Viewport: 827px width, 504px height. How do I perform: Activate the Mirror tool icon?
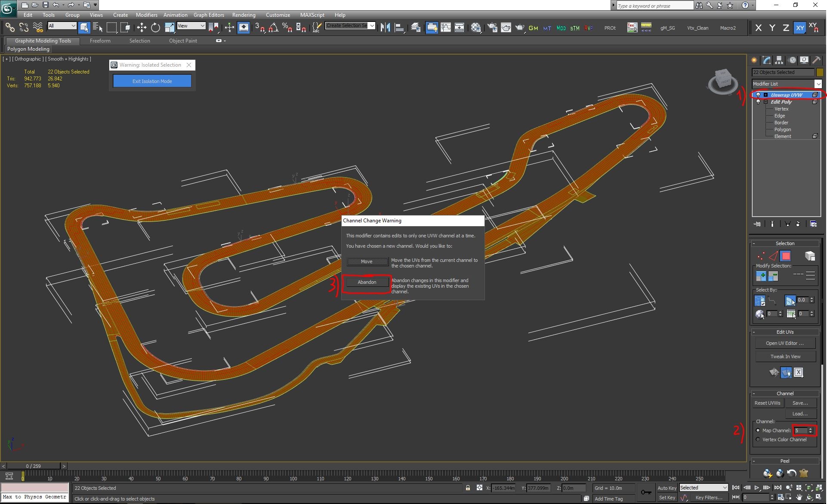point(385,28)
